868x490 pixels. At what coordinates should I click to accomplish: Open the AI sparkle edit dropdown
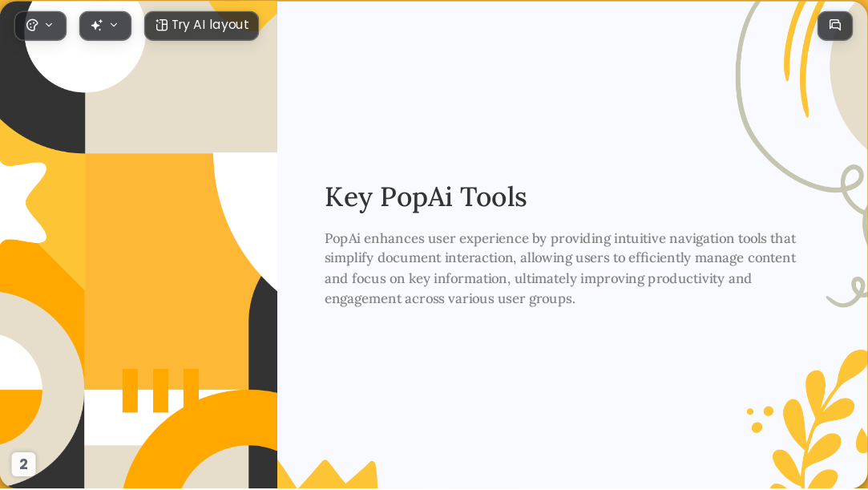[x=105, y=26]
